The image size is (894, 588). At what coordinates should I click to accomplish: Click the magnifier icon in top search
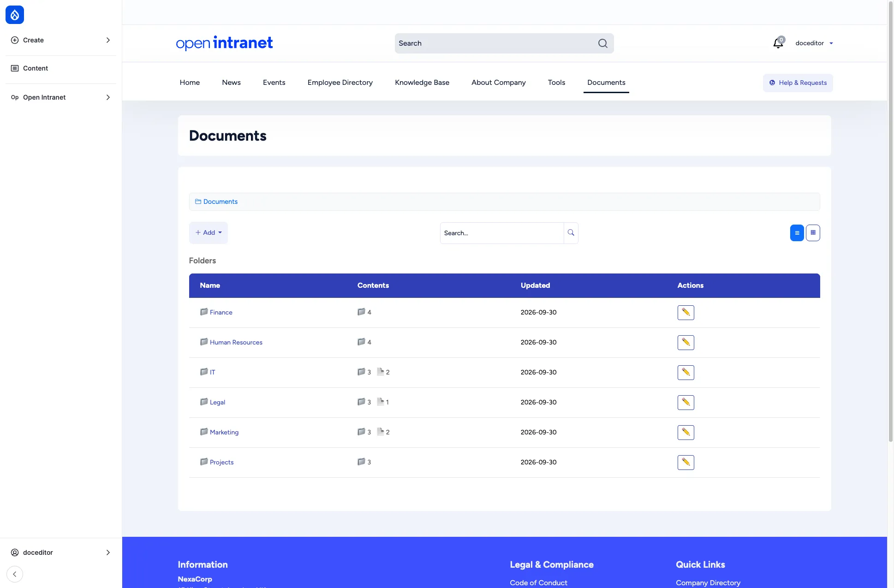[603, 43]
